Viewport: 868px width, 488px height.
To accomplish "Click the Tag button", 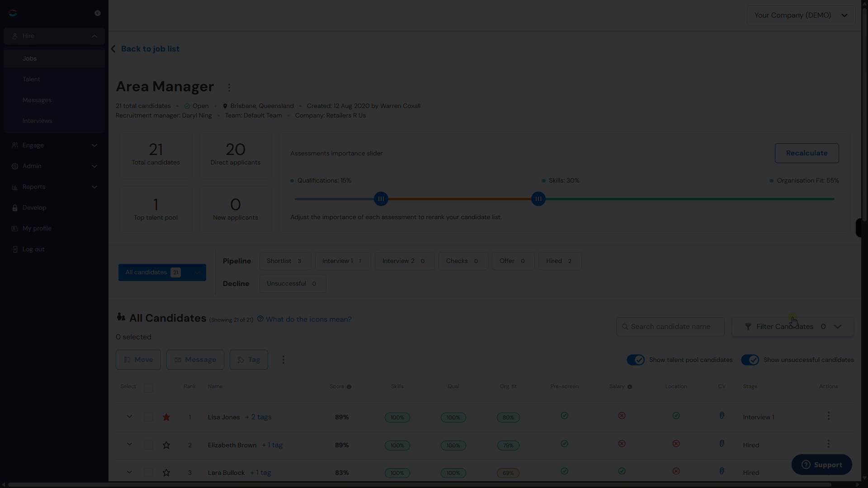I will (249, 360).
